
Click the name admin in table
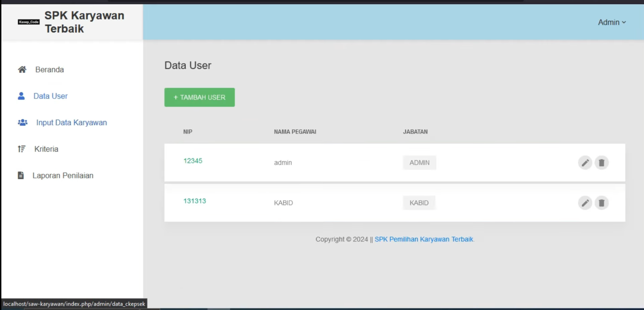(283, 163)
